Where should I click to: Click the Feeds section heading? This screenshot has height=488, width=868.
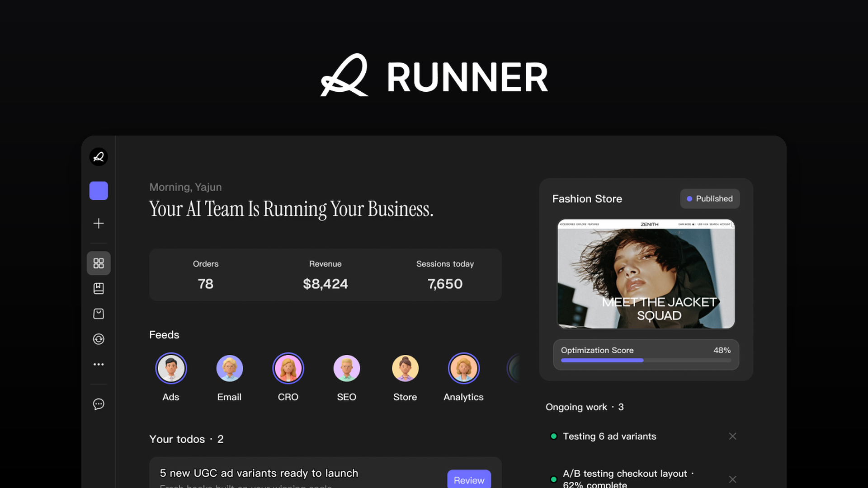point(164,335)
